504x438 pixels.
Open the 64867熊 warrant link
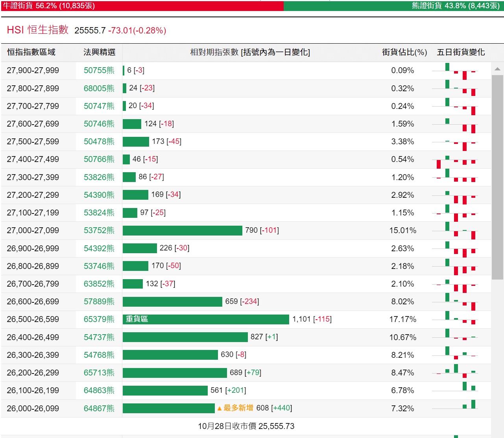[99, 409]
